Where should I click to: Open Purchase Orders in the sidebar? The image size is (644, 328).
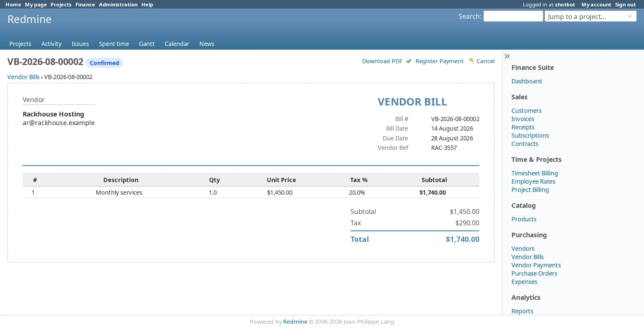pyautogui.click(x=534, y=273)
